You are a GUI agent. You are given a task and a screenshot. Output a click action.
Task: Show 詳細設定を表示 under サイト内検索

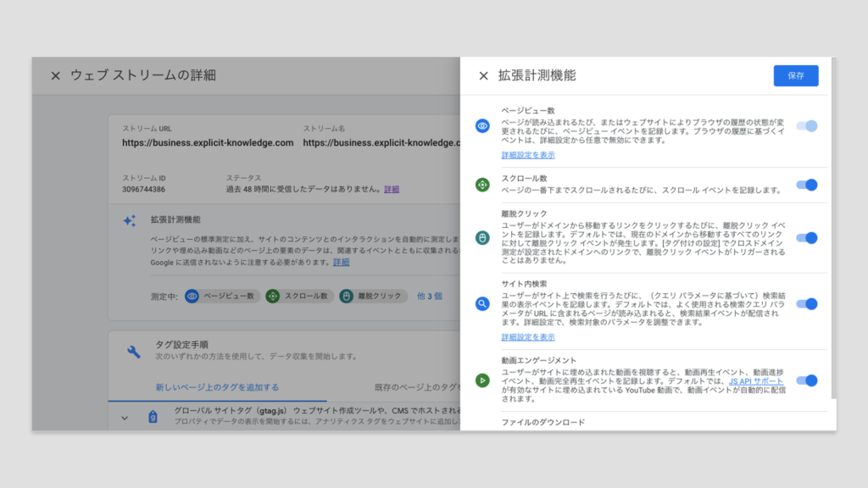(528, 336)
